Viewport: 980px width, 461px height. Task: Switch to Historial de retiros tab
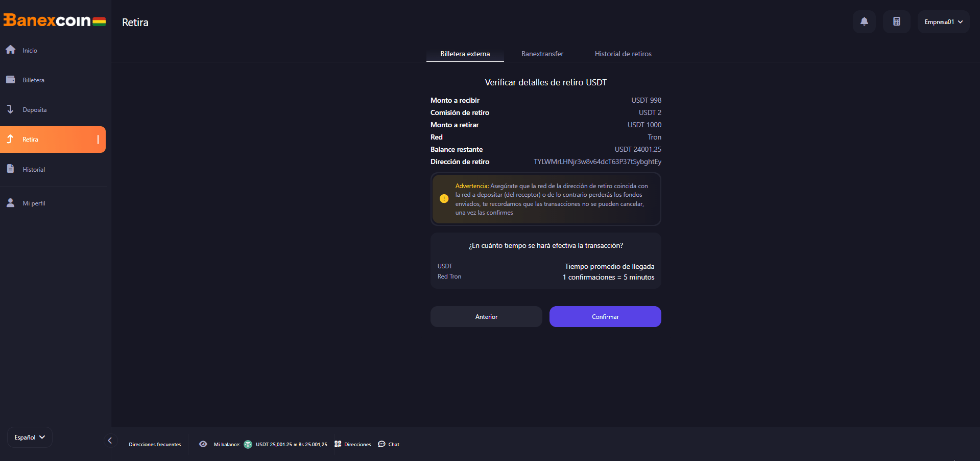point(623,54)
